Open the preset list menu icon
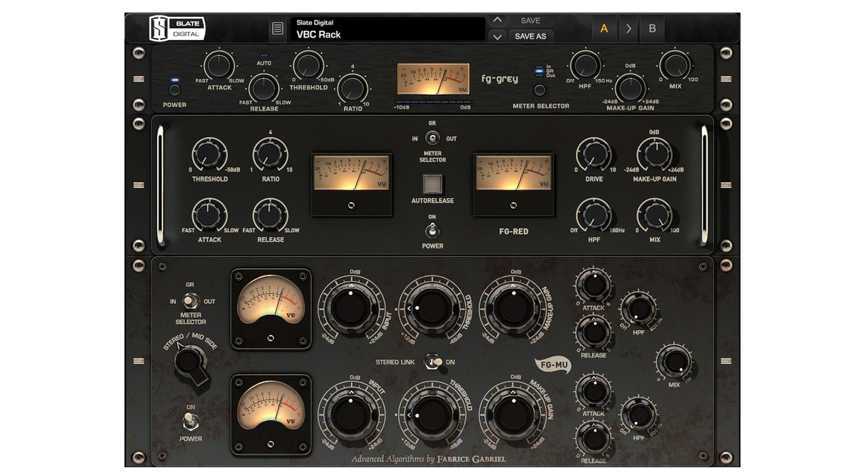The image size is (868, 476). (x=277, y=29)
